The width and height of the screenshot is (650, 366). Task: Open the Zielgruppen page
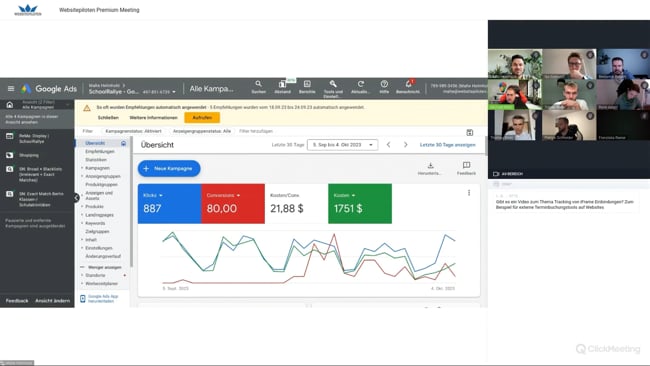click(x=97, y=231)
